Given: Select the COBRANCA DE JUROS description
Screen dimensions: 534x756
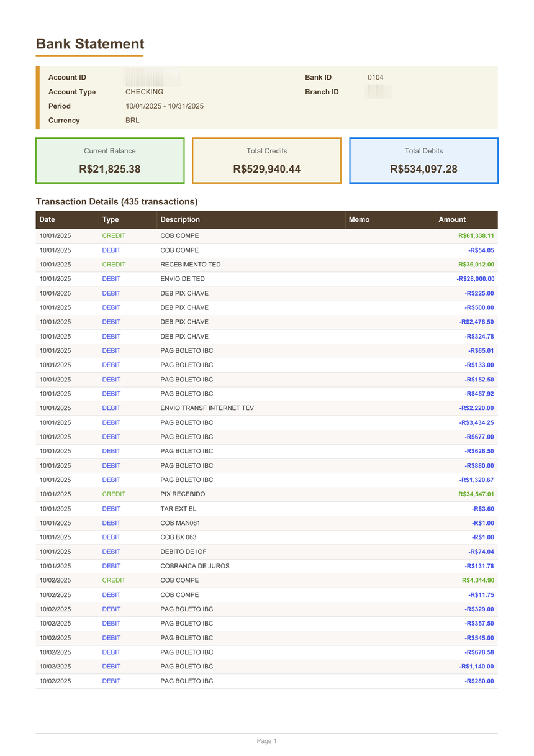Looking at the screenshot, I should (195, 566).
